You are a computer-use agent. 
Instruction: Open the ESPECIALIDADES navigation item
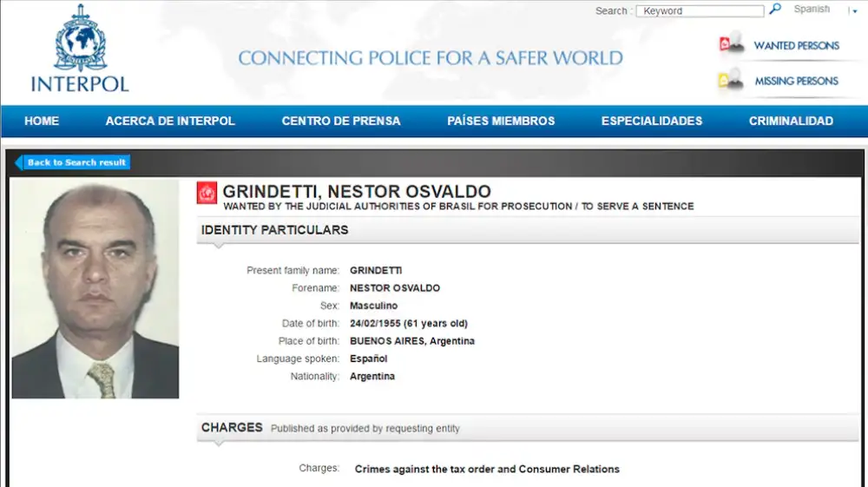(x=652, y=122)
